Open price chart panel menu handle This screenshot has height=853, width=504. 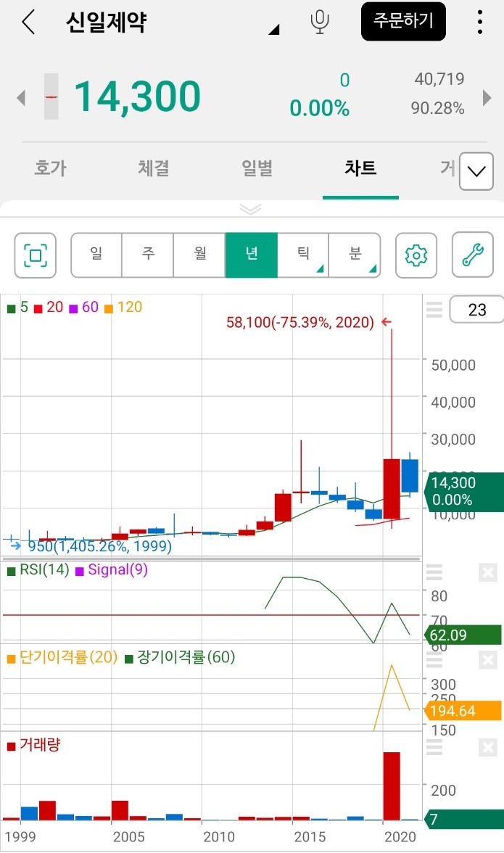[434, 310]
